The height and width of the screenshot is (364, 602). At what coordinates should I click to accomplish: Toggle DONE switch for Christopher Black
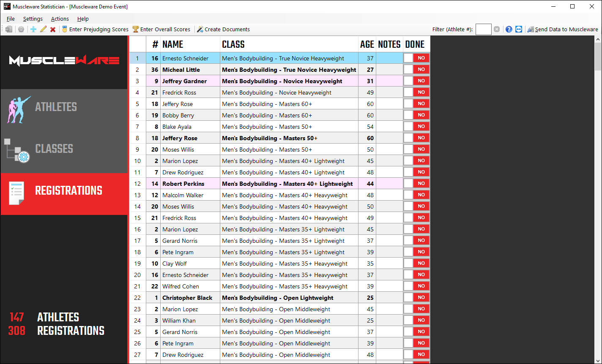click(416, 298)
